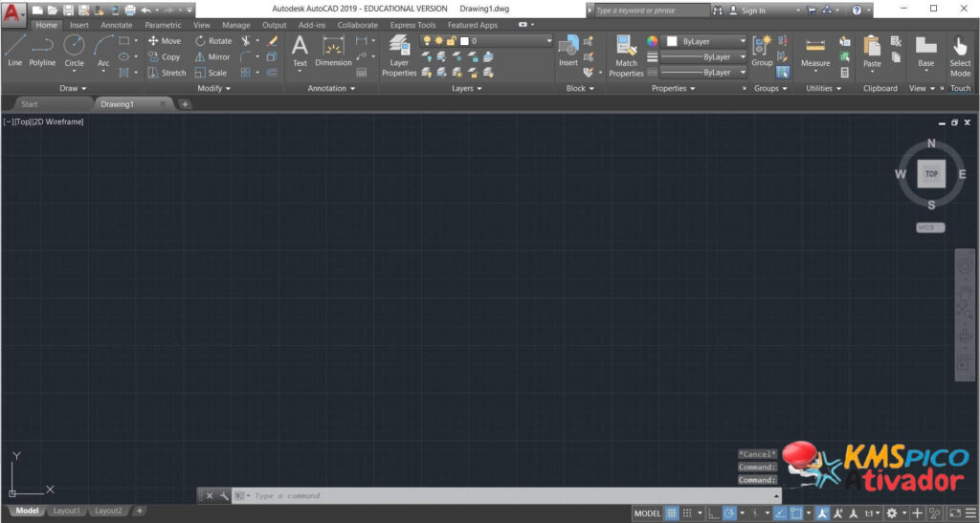Click Select Mode touch icon
The image size is (980, 523).
coord(960,55)
